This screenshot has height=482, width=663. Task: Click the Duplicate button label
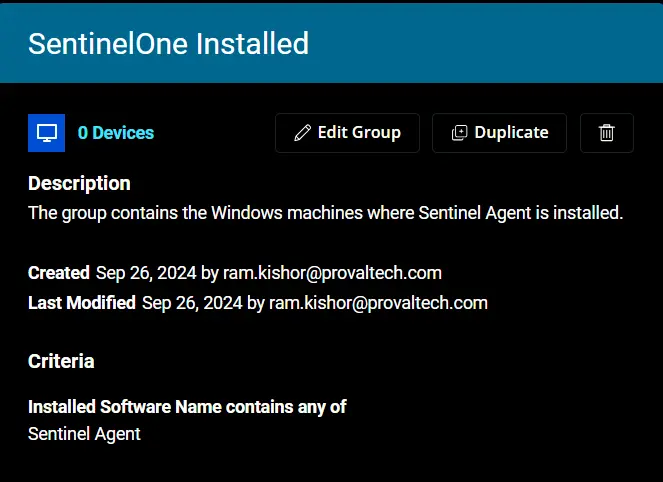[511, 132]
